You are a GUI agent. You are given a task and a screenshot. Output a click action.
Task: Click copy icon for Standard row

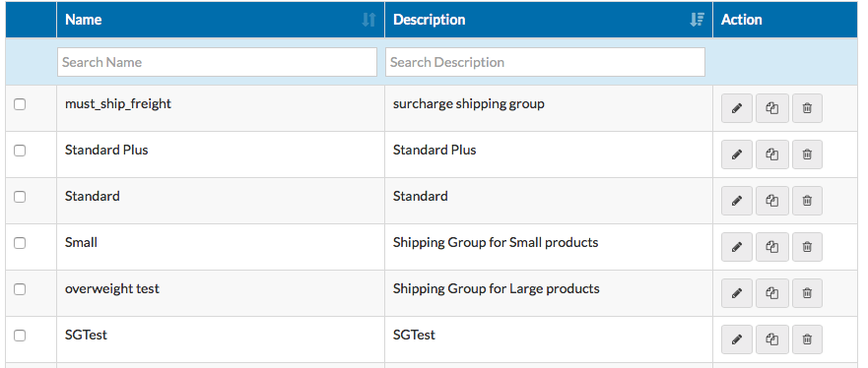[x=772, y=201]
